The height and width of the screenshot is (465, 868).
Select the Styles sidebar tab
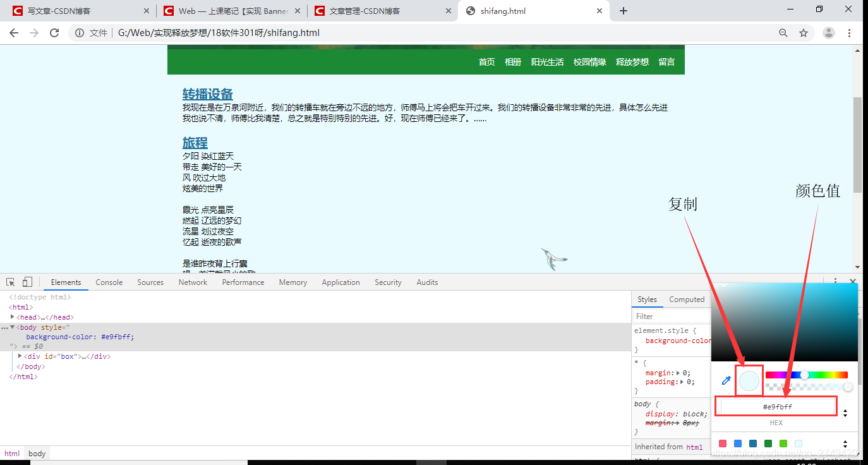coord(647,299)
